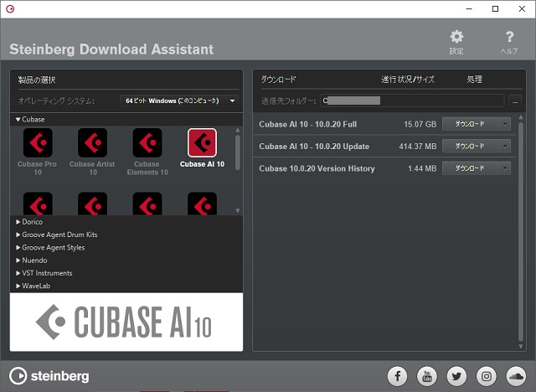Open dropdown arrow beside 10.0.20 Update download
The width and height of the screenshot is (536, 392).
click(x=504, y=147)
